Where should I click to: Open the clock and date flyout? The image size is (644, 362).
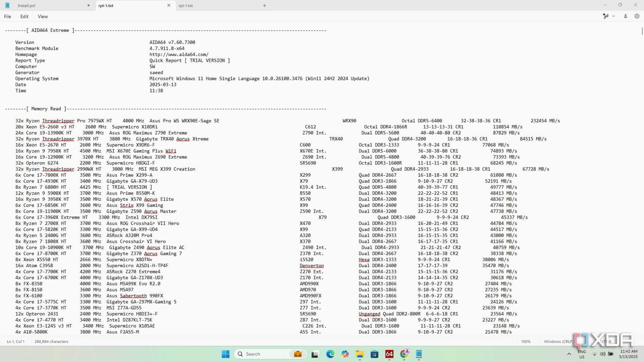tap(628, 354)
